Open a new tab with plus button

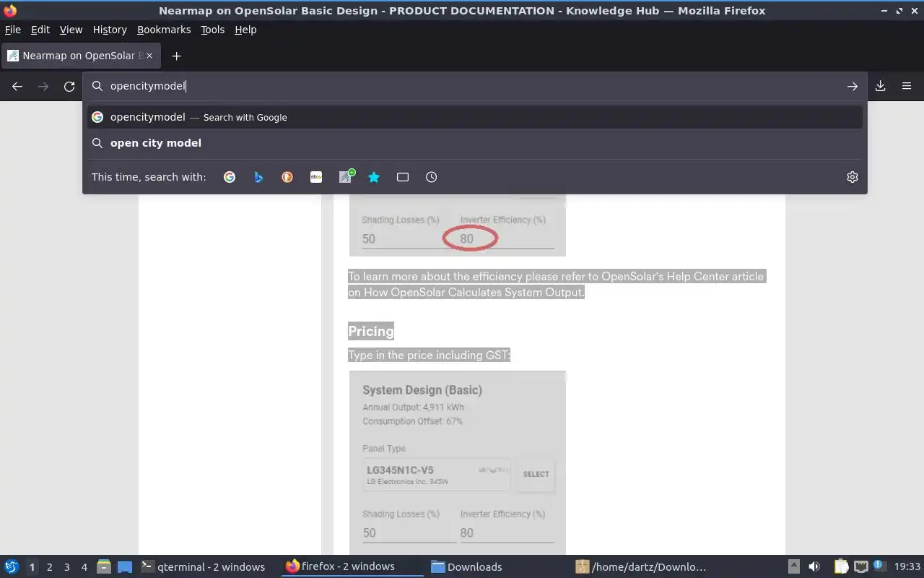(x=176, y=56)
